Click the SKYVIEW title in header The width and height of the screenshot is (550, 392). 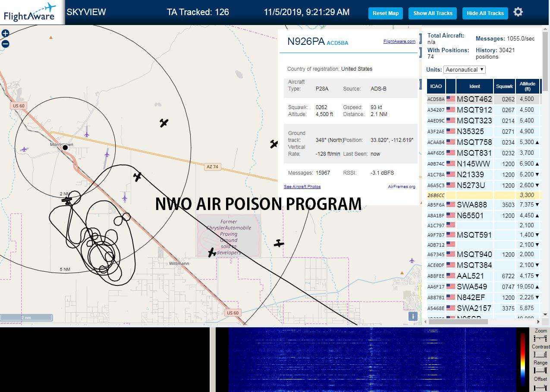click(x=86, y=12)
